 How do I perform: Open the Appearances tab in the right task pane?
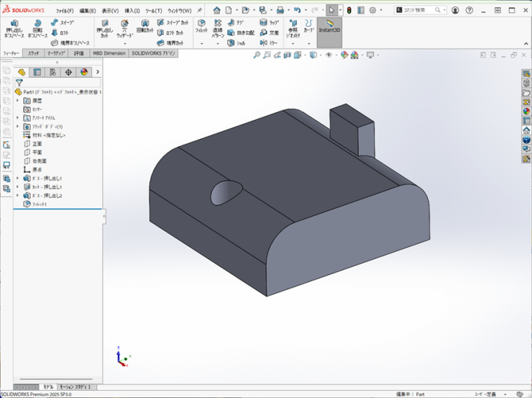coord(526,112)
